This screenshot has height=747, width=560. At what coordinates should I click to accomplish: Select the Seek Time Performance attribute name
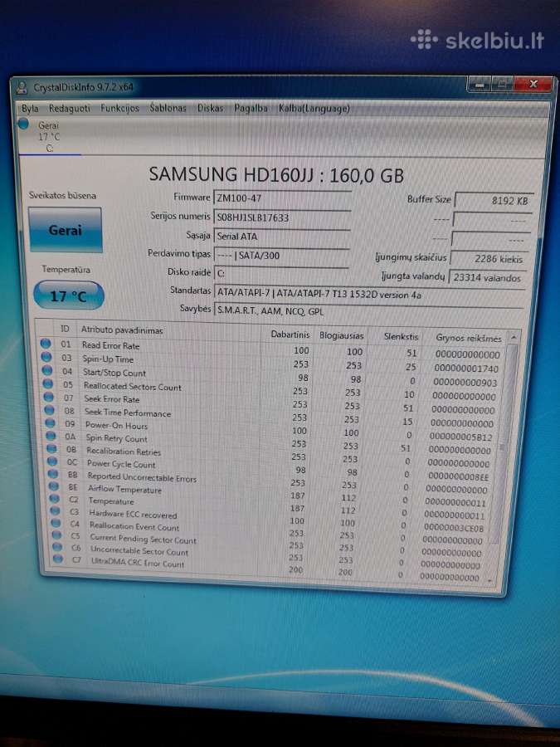(128, 413)
